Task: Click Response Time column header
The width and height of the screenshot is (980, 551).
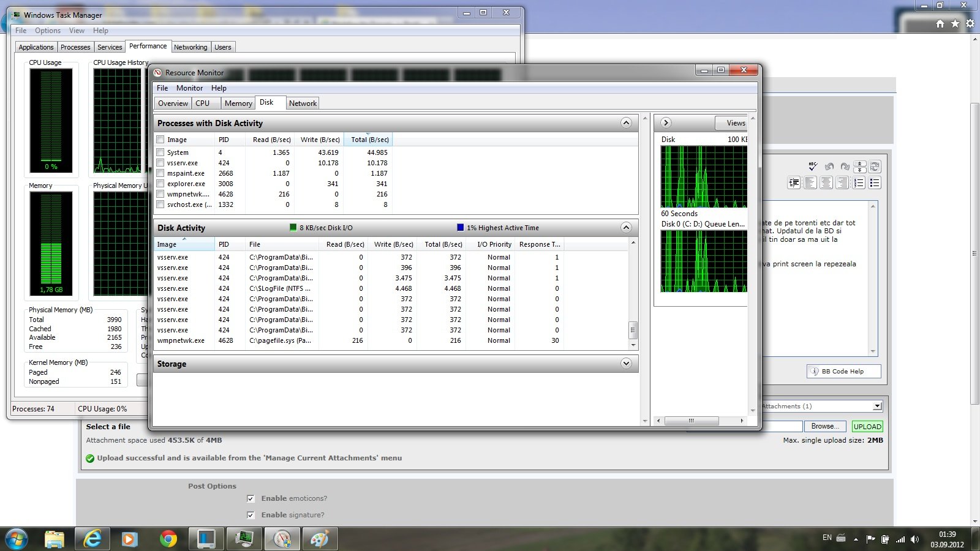Action: click(539, 244)
